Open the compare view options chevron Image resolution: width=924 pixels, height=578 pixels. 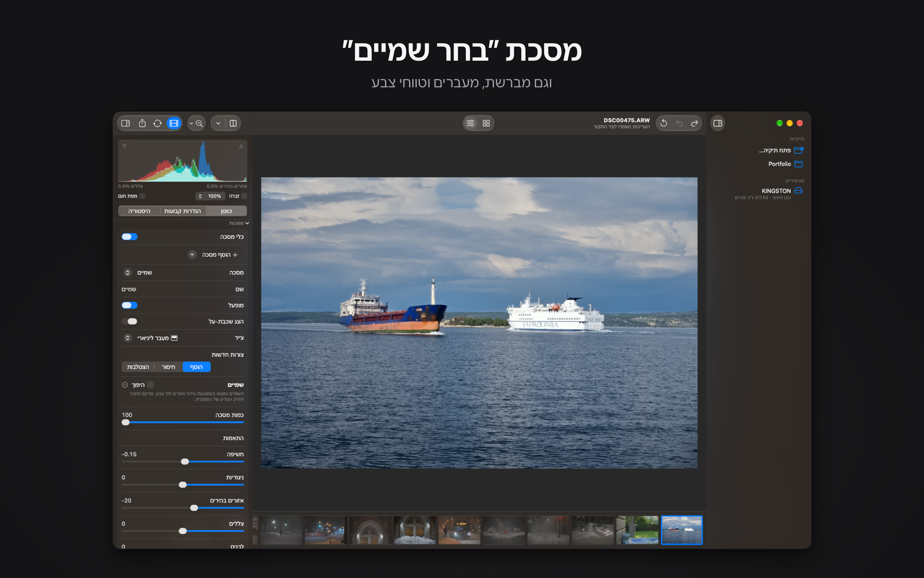218,123
